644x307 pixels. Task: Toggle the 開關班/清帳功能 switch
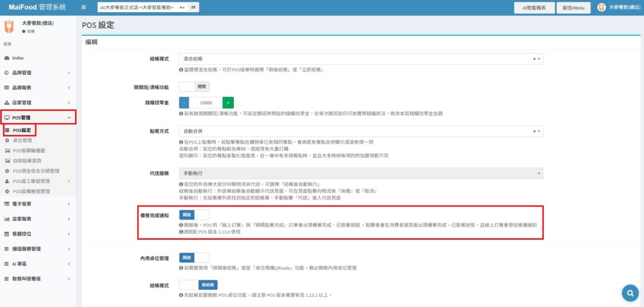pos(194,87)
